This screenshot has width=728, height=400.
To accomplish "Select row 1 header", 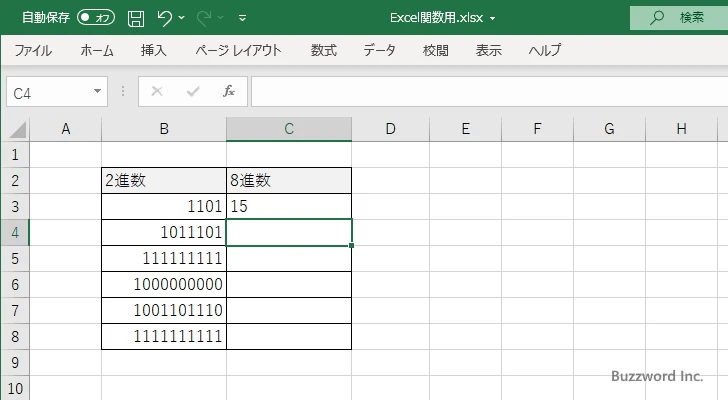I will (x=15, y=155).
